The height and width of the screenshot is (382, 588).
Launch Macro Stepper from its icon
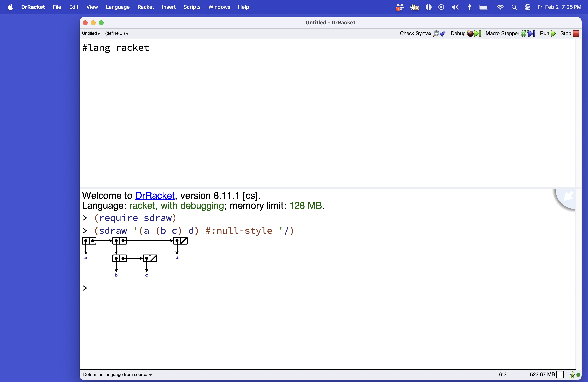tap(528, 34)
